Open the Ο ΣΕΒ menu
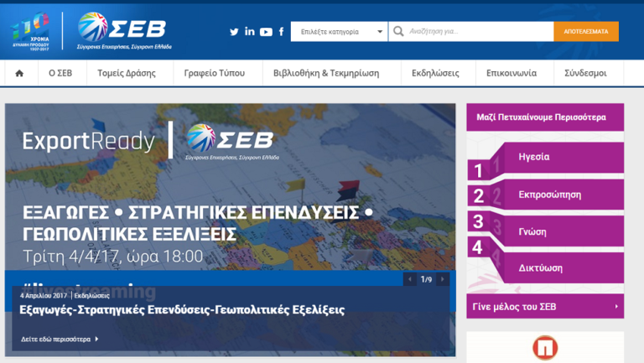Image resolution: width=644 pixels, height=363 pixels. [60, 73]
